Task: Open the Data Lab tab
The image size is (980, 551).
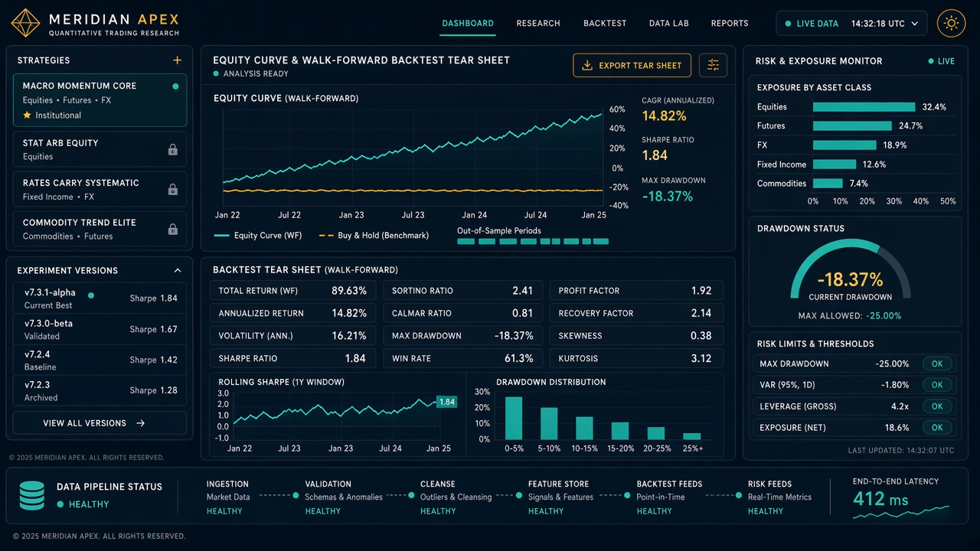Action: point(668,24)
